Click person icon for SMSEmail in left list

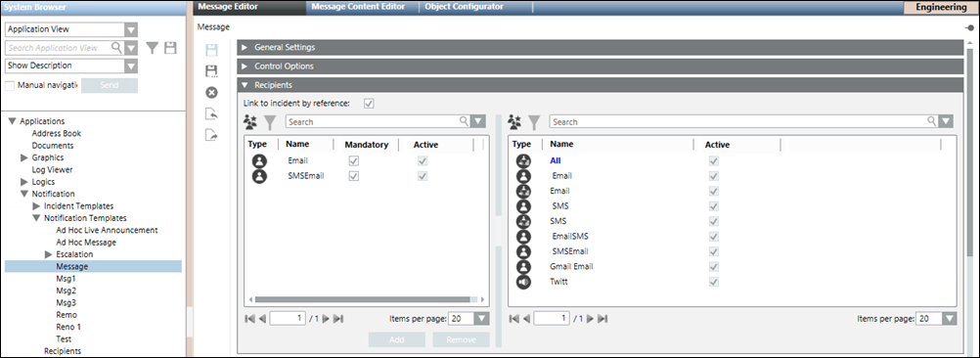pos(259,176)
